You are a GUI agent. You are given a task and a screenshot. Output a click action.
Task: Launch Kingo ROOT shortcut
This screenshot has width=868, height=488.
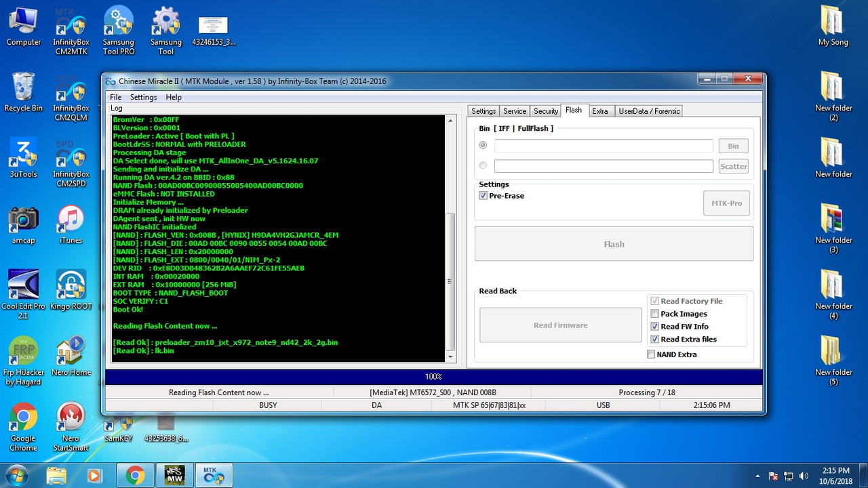click(71, 291)
